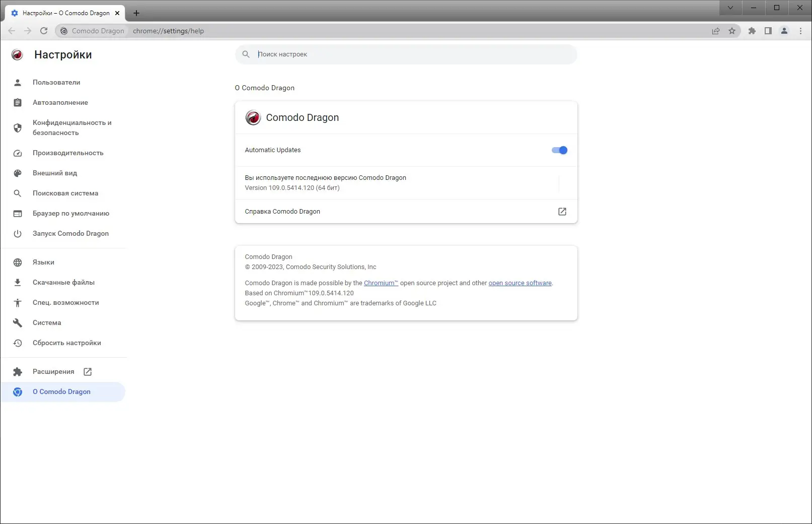Select Сбросить настройки in sidebar

(63, 343)
